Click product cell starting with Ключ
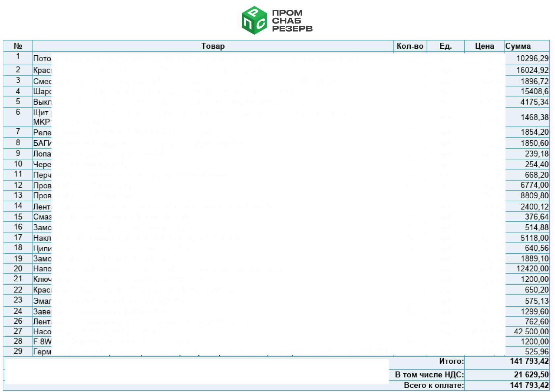The height and width of the screenshot is (392, 555). [213, 279]
